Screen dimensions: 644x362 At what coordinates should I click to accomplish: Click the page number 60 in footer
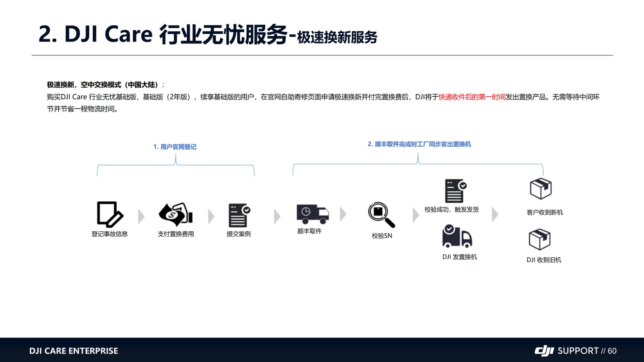coord(612,351)
